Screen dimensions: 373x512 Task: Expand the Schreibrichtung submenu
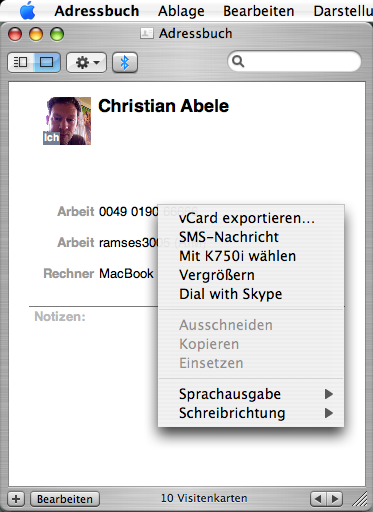pyautogui.click(x=251, y=413)
